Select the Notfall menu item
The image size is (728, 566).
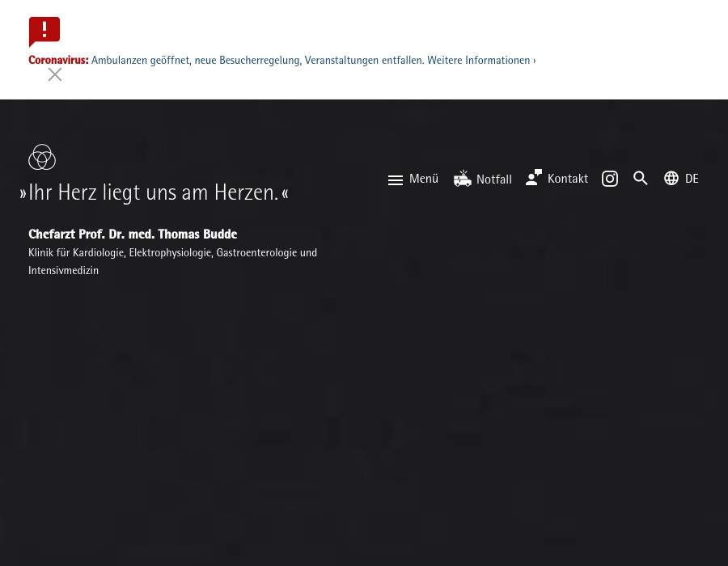pyautogui.click(x=494, y=180)
